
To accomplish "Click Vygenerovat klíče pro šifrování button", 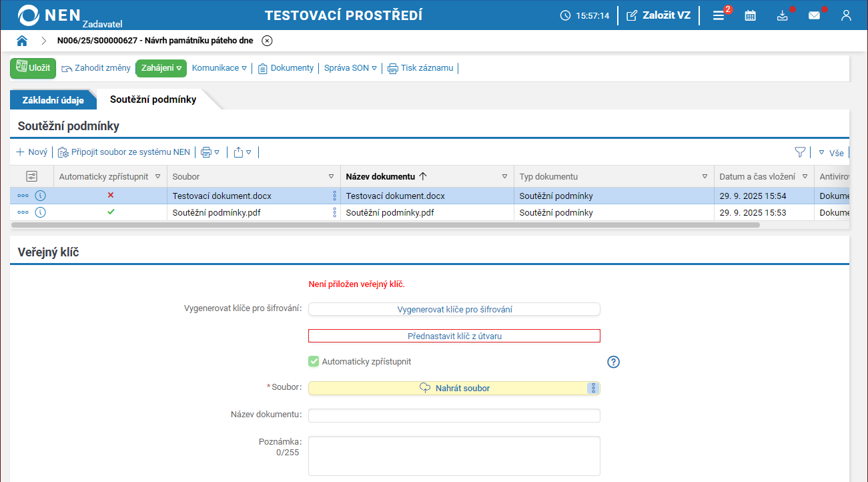I will click(454, 309).
